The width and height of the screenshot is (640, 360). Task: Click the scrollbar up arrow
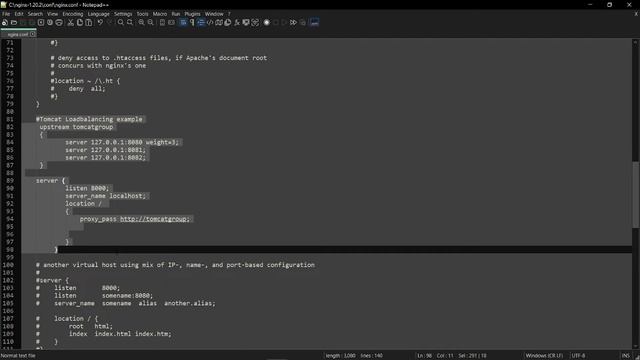pos(635,42)
